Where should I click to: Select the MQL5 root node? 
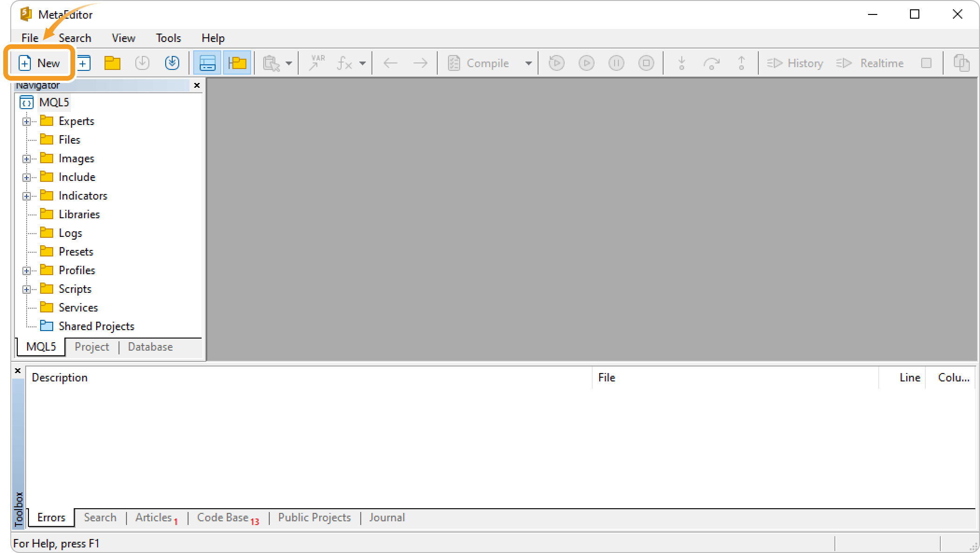click(x=54, y=102)
